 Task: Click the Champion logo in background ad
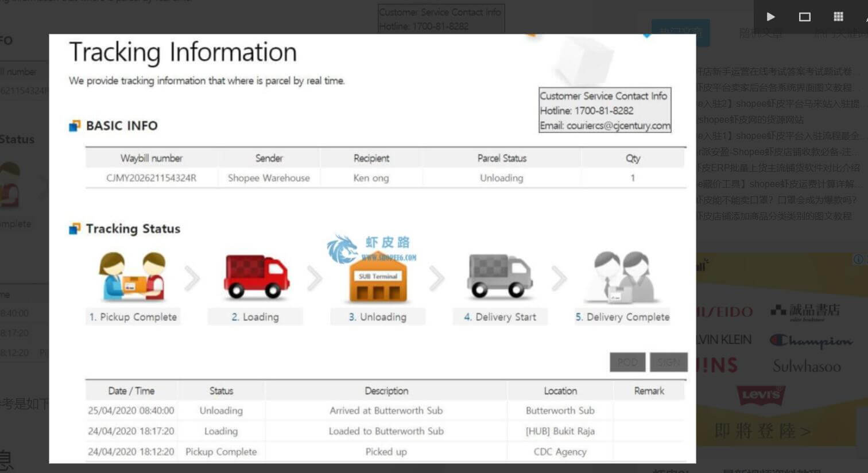pyautogui.click(x=811, y=341)
